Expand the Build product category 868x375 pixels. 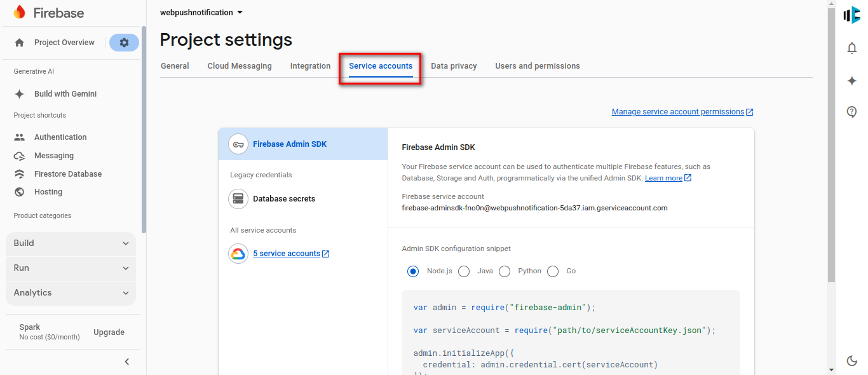coord(71,243)
